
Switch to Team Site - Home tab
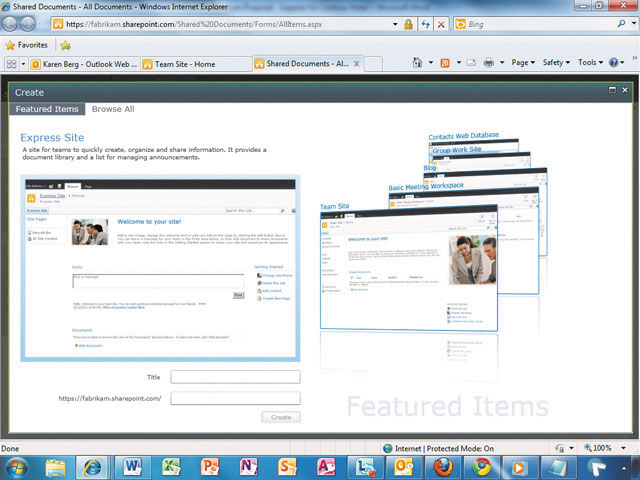(196, 64)
